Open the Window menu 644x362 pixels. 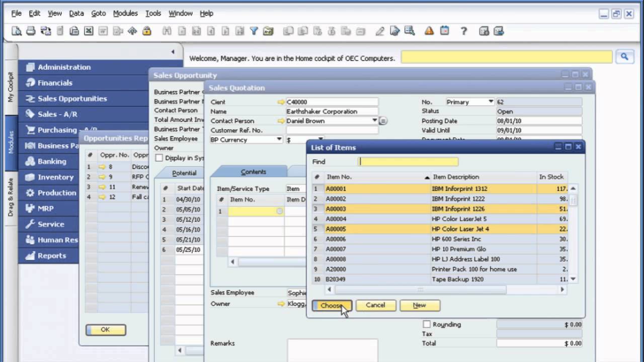pyautogui.click(x=181, y=13)
